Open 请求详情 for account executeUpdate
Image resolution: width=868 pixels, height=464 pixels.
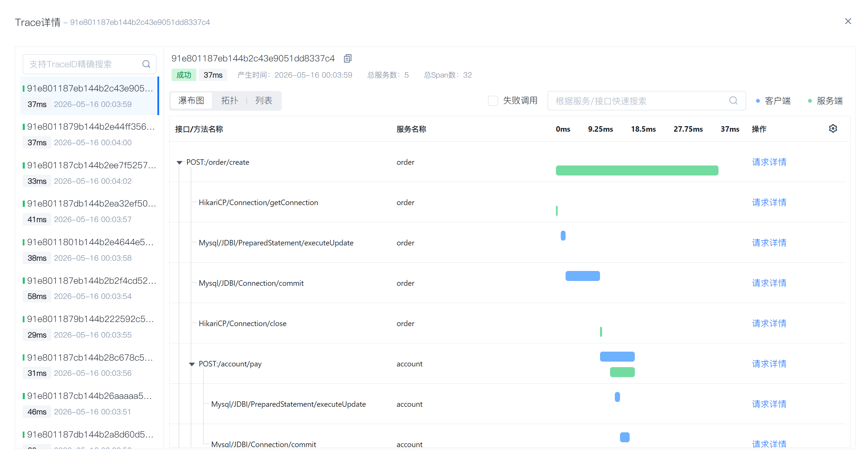(x=769, y=404)
